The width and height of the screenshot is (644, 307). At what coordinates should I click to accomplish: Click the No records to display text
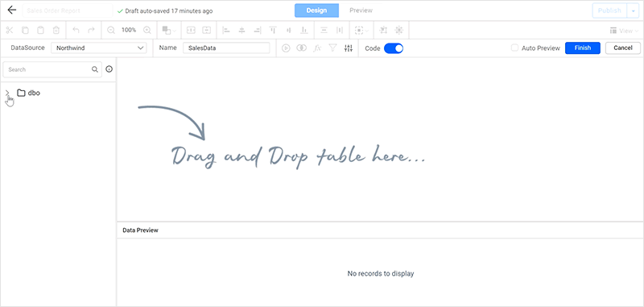point(380,273)
